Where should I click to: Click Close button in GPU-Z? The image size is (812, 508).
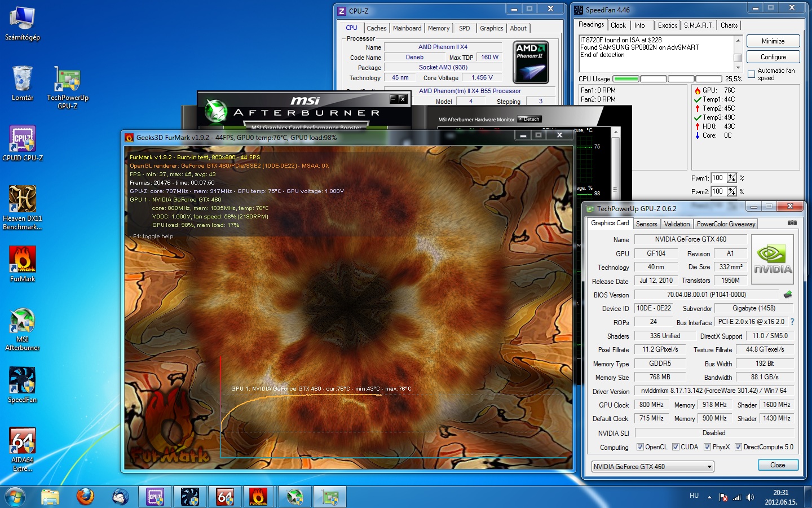(x=778, y=465)
